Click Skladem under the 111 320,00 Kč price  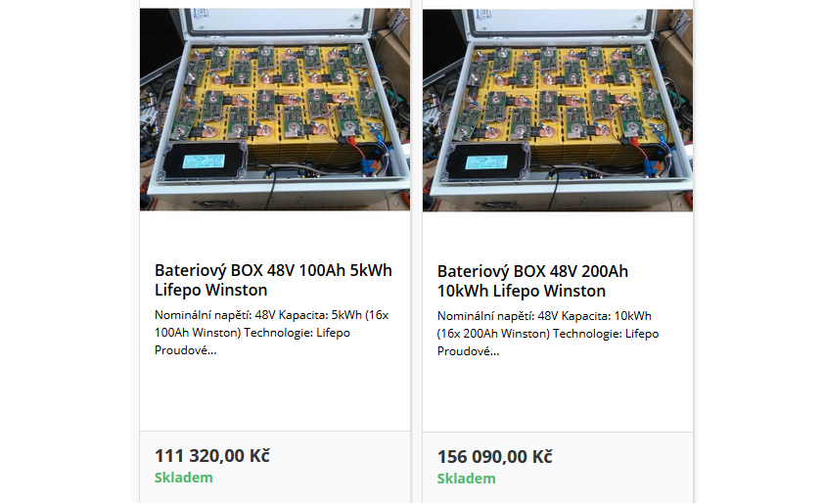[183, 478]
